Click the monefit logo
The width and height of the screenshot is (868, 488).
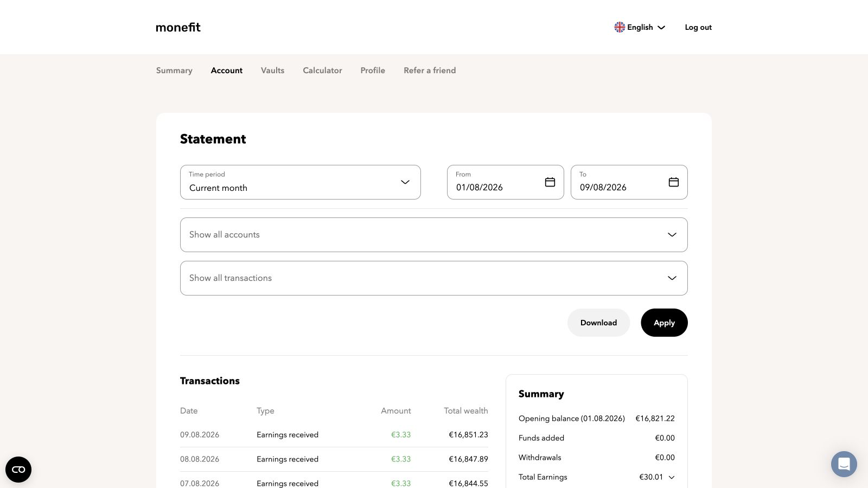pyautogui.click(x=178, y=27)
